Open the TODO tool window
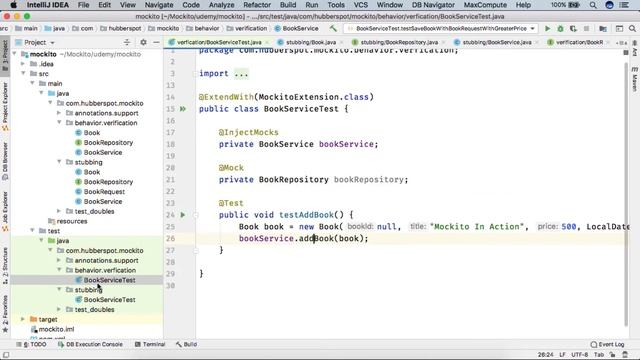This screenshot has height=360, width=640. 31,344
